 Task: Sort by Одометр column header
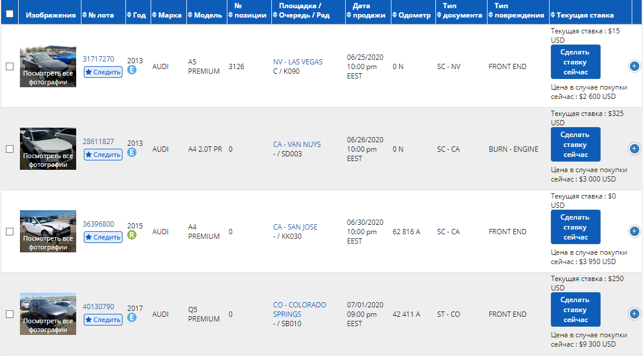click(x=411, y=15)
